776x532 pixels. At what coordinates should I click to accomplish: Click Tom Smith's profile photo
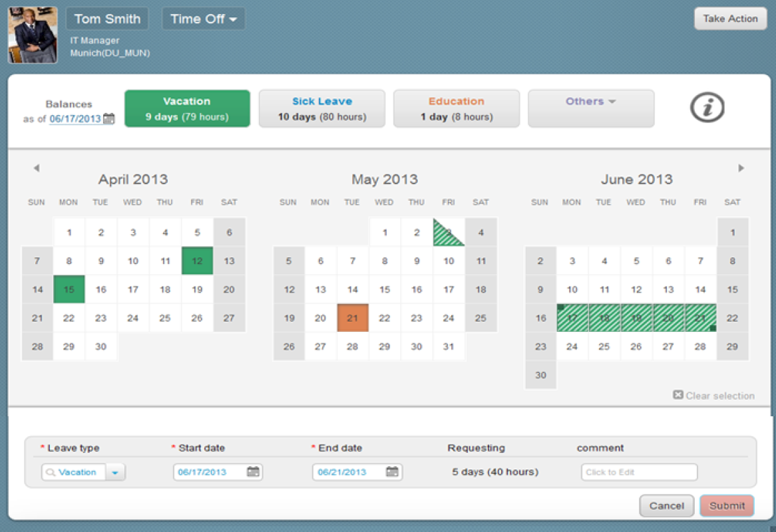[x=33, y=35]
